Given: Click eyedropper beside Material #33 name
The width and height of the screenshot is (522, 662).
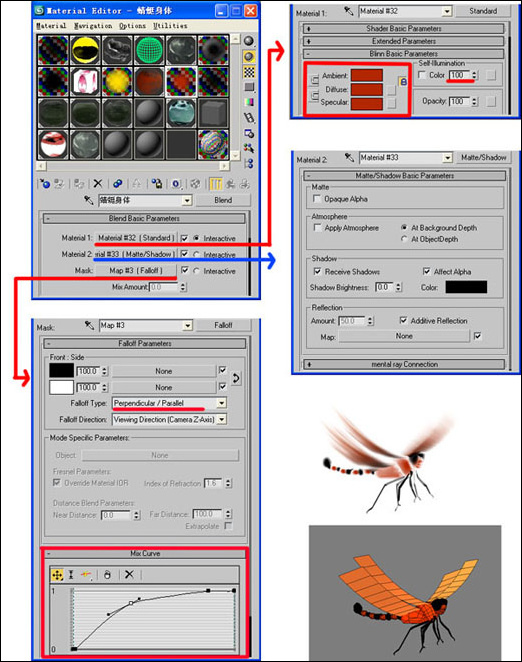Looking at the screenshot, I should click(x=349, y=157).
